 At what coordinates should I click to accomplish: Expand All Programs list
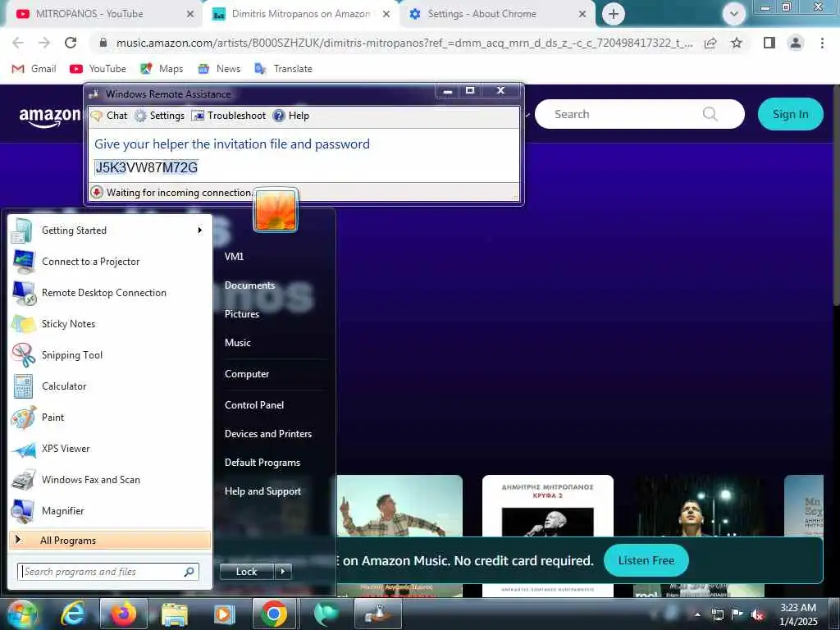click(110, 540)
